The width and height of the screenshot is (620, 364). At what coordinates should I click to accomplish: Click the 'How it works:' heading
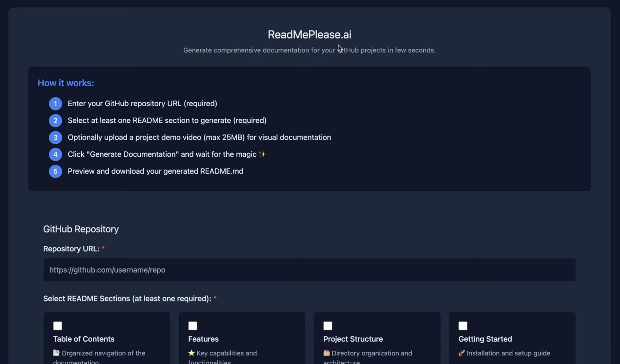[x=66, y=83]
